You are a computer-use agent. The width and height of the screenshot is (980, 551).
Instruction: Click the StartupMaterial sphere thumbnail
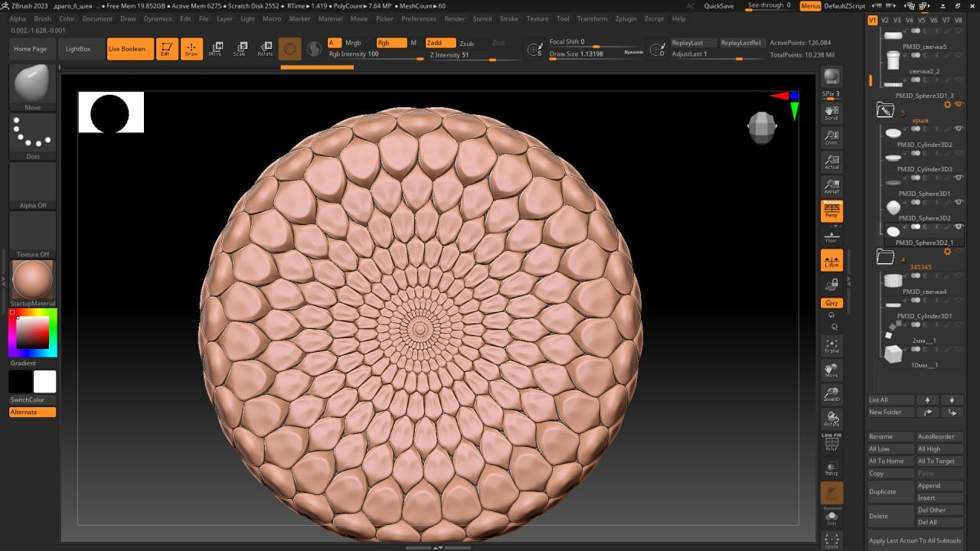(32, 280)
